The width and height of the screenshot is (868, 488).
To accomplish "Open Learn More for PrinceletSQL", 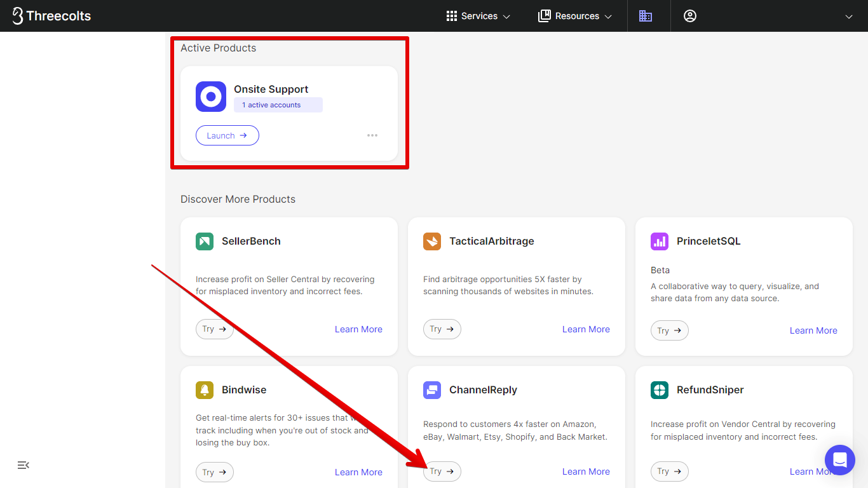I will click(813, 330).
